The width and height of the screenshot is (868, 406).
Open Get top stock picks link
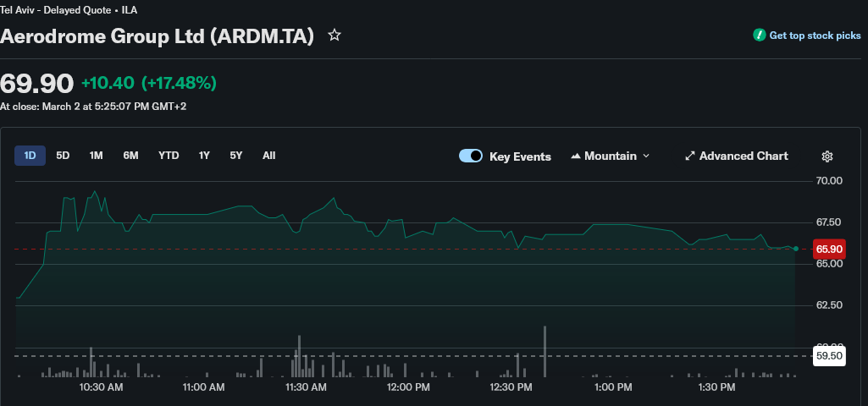(x=815, y=36)
